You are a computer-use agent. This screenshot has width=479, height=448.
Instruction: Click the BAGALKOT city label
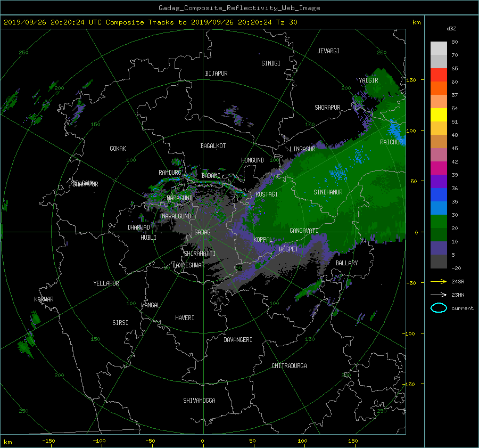pos(213,146)
